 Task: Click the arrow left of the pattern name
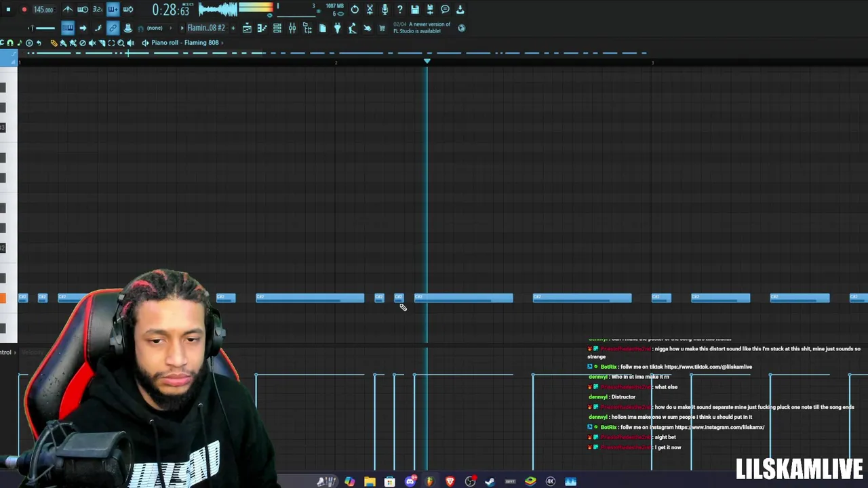pos(182,28)
